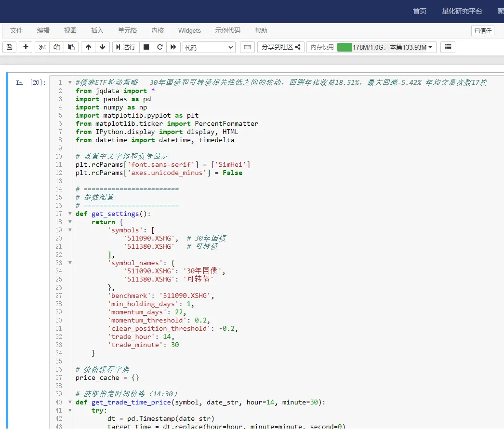The image size is (504, 430).
Task: Click '511380.XSHG' string on line 21
Action: click(149, 246)
